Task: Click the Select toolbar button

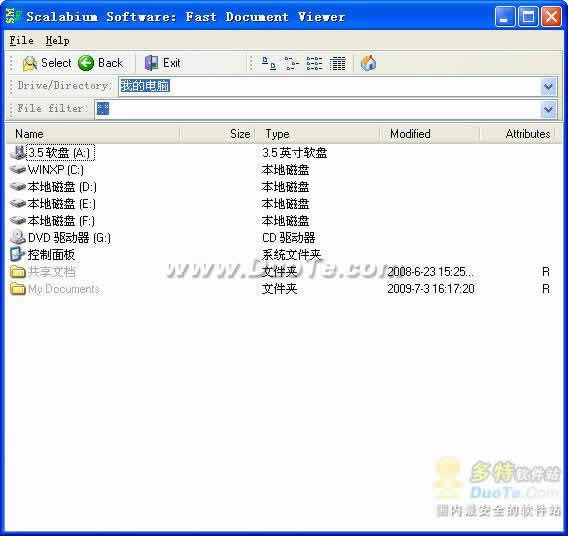Action: (x=46, y=63)
